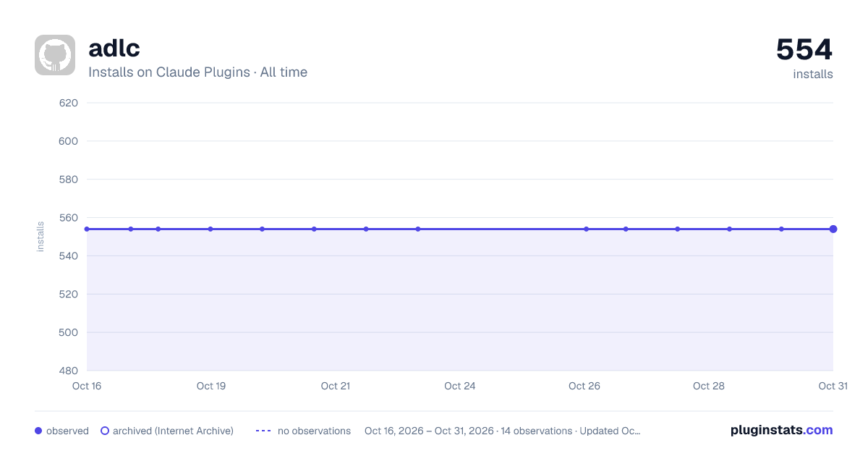868x456 pixels.
Task: Click the observed legend dot
Action: [x=38, y=431]
